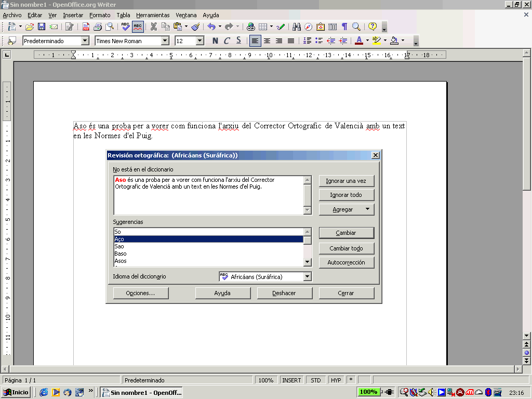Open Page Preview icon

pos(110,26)
